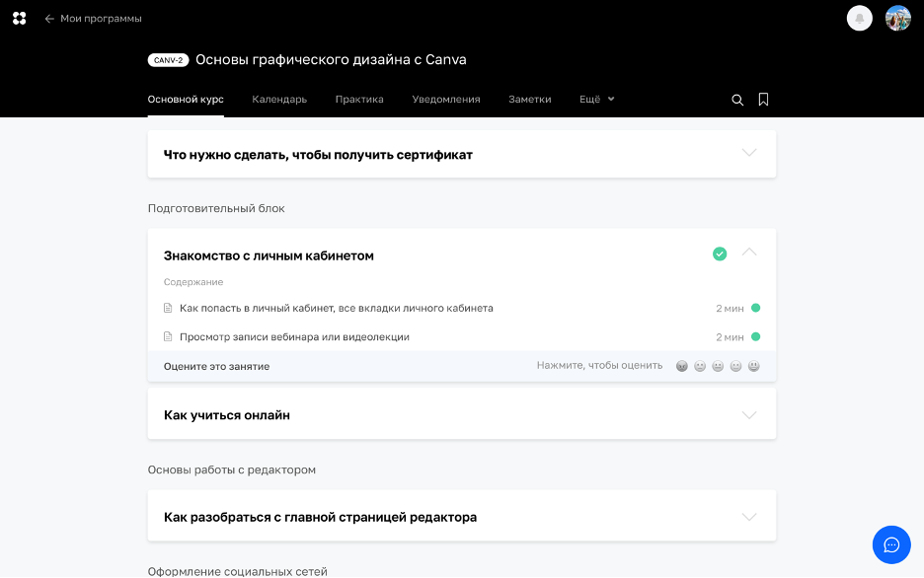The width and height of the screenshot is (924, 578).
Task: Rate the lesson with the second sad face
Action: pos(700,366)
